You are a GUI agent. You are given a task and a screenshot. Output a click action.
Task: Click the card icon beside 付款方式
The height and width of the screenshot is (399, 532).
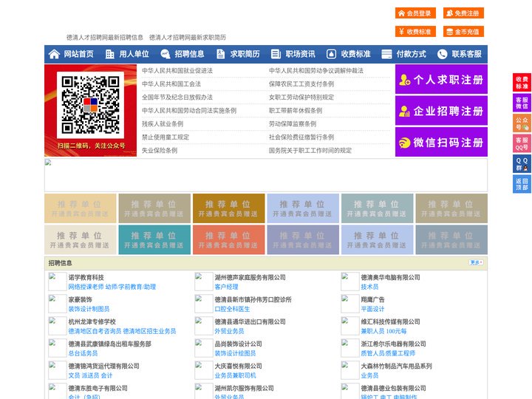coord(386,54)
